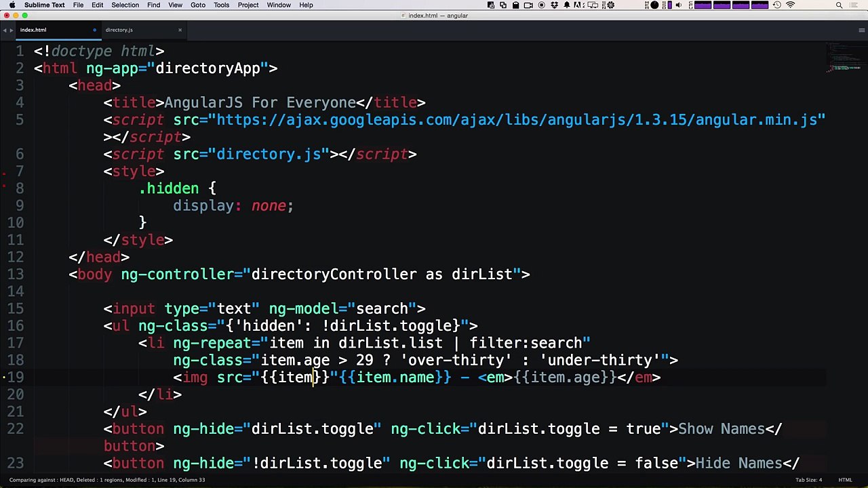Click 'Hide Names' text on line 23
The height and width of the screenshot is (488, 868).
[738, 464]
